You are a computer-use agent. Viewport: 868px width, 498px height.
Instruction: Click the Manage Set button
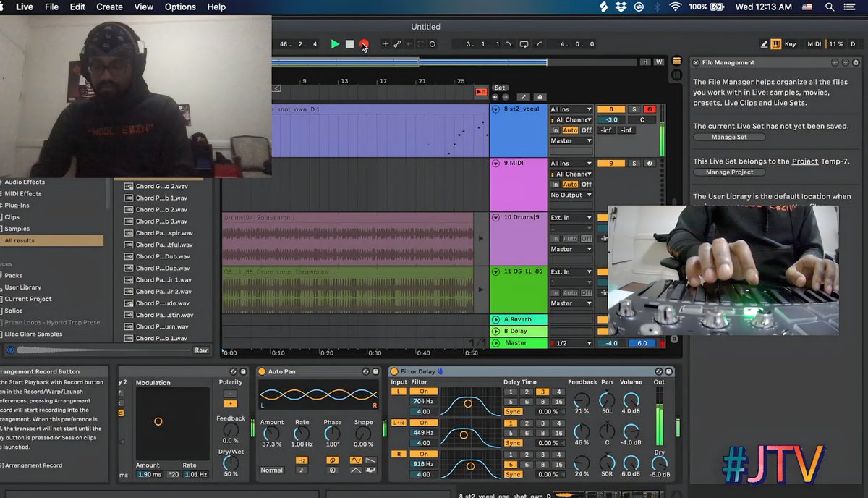click(x=729, y=138)
